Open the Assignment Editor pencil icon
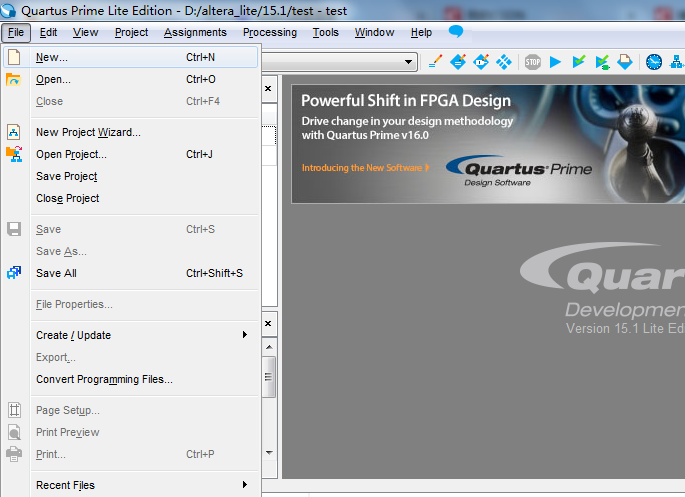Image resolution: width=685 pixels, height=497 pixels. coord(435,62)
